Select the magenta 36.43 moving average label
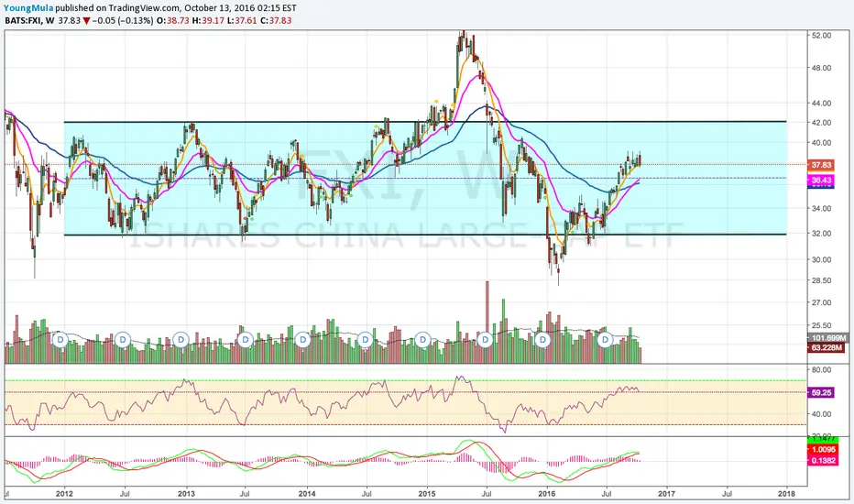Viewport: 854px width, 504px height. pos(821,180)
